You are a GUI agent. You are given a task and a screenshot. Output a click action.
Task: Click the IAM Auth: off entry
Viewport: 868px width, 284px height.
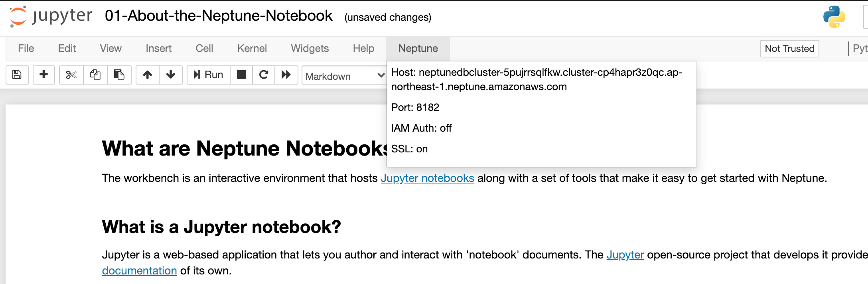(x=421, y=128)
